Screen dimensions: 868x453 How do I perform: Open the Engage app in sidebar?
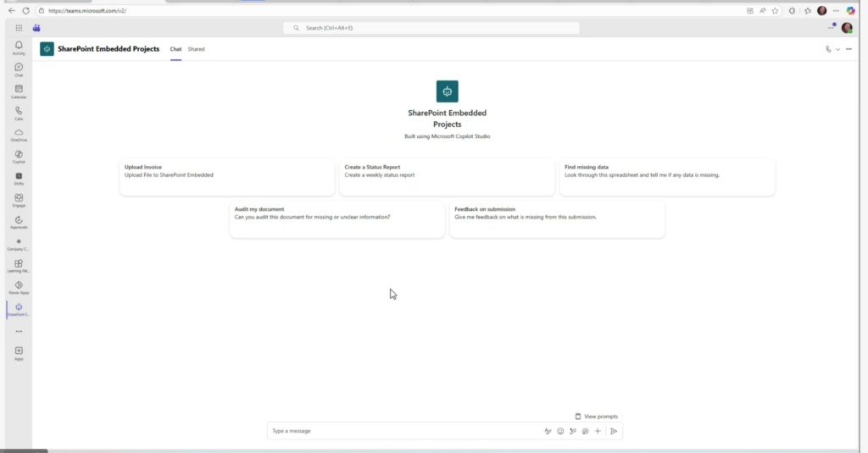tap(19, 200)
